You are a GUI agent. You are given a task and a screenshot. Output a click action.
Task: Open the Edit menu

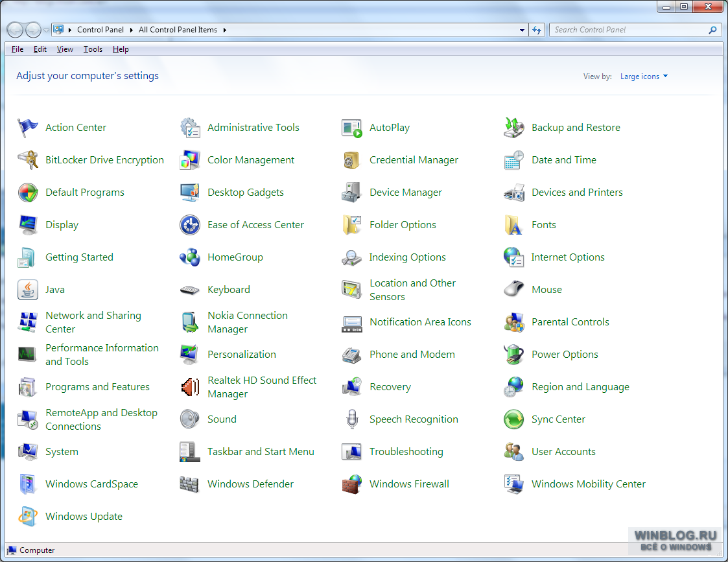40,49
